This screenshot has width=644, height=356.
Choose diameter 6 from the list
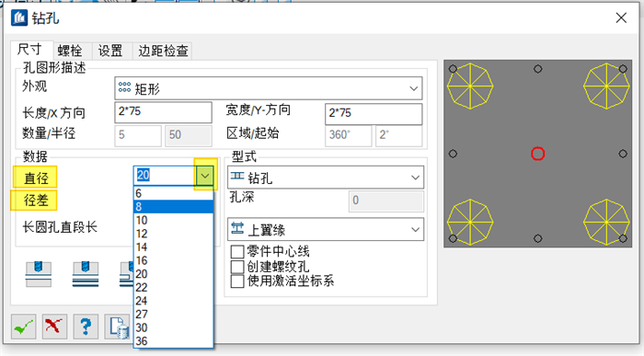coord(173,193)
